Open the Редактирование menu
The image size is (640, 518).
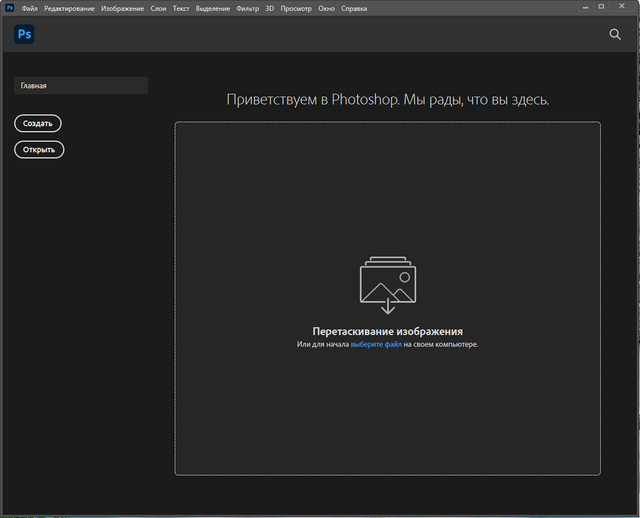(70, 8)
